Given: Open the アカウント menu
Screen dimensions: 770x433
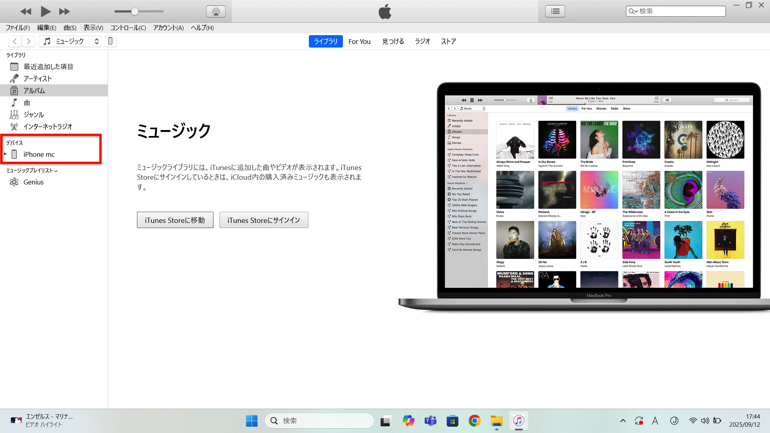Looking at the screenshot, I should point(168,28).
